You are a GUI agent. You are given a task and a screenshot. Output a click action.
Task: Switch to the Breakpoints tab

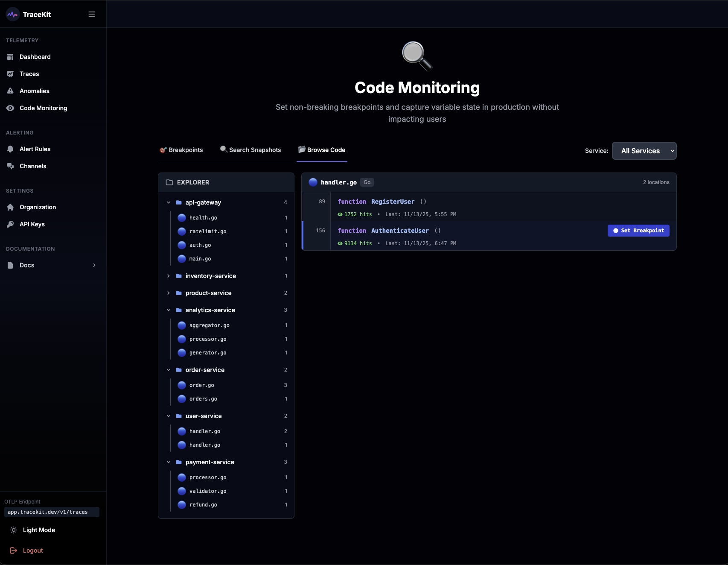pos(181,150)
